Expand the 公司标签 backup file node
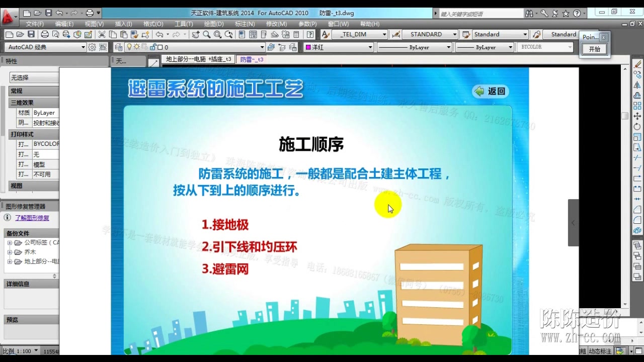 (x=10, y=242)
